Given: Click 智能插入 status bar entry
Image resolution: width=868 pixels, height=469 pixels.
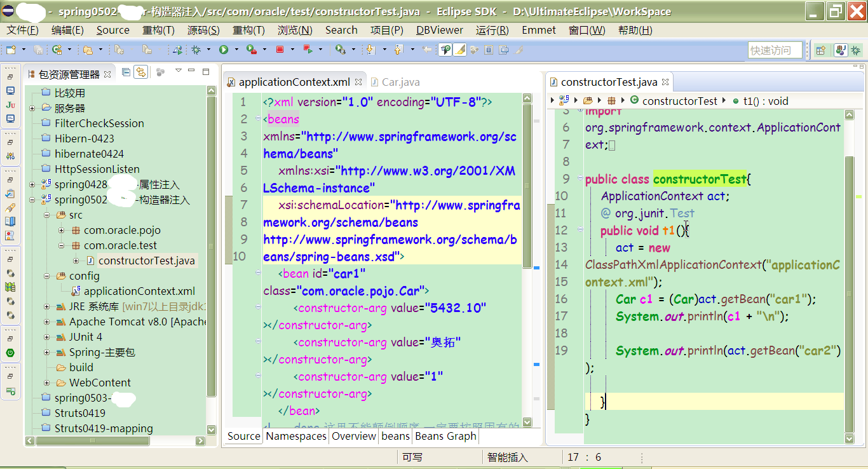Looking at the screenshot, I should click(x=508, y=457).
